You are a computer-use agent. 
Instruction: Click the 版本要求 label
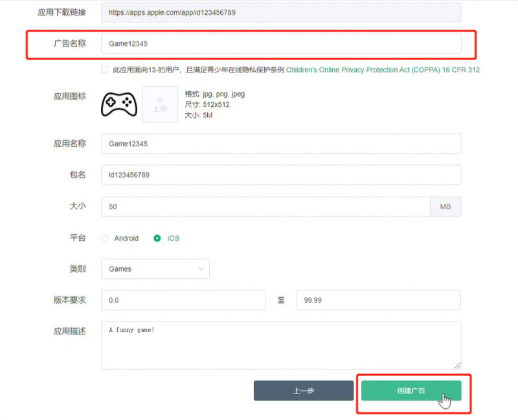coord(70,300)
